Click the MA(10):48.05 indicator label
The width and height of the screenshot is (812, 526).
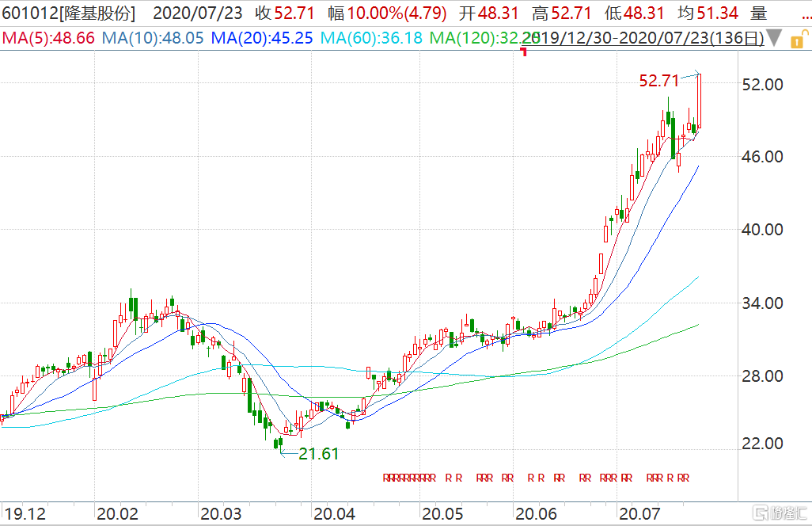pos(153,38)
